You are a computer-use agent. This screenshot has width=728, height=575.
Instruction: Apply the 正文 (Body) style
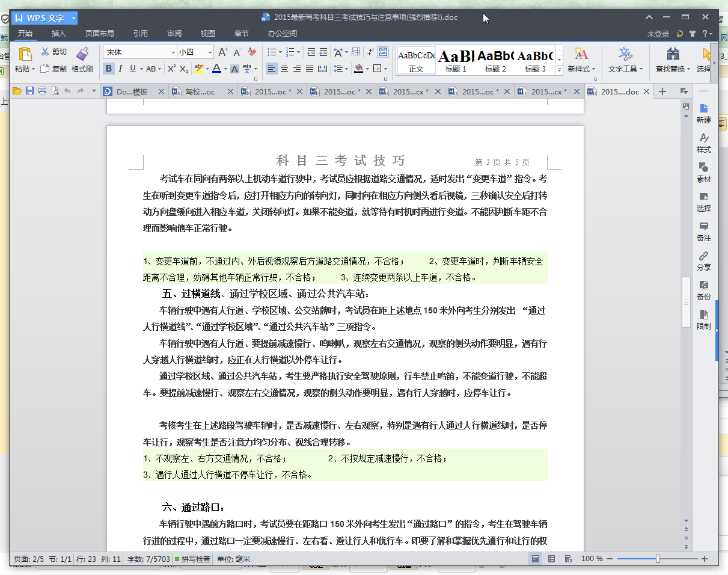tap(416, 60)
